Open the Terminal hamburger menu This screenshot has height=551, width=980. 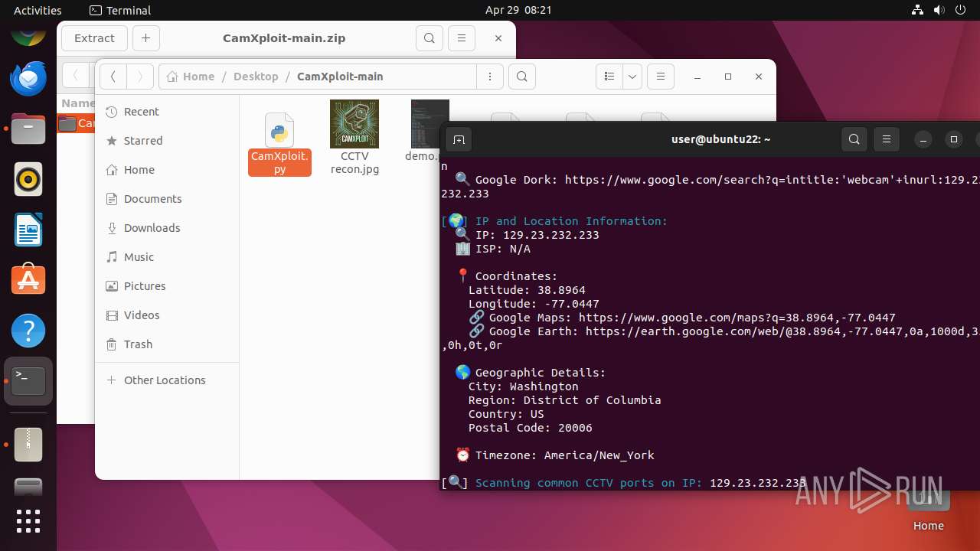tap(887, 139)
